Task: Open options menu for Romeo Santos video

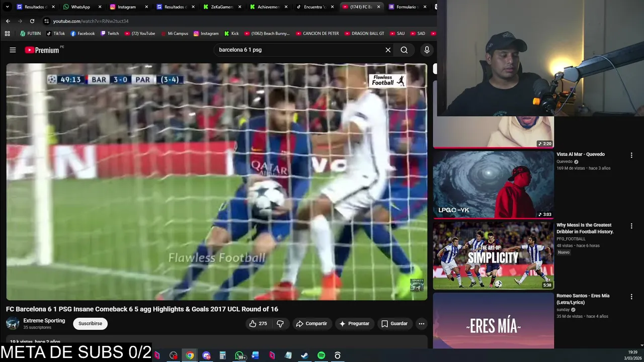Action: (631, 297)
